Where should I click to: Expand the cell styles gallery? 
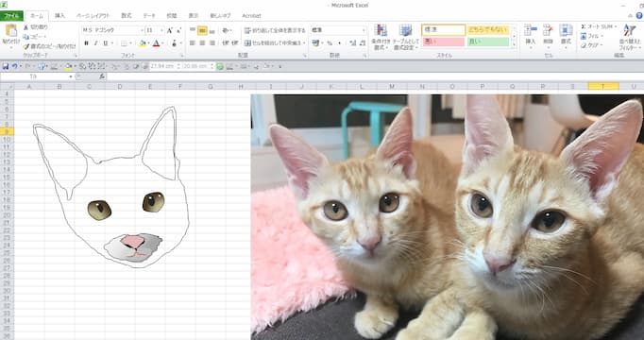(x=514, y=45)
